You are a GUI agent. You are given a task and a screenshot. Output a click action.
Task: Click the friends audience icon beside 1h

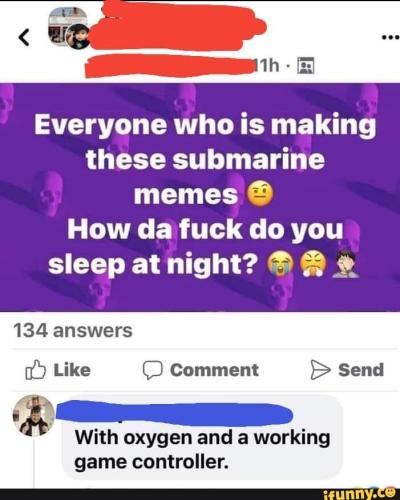point(306,65)
